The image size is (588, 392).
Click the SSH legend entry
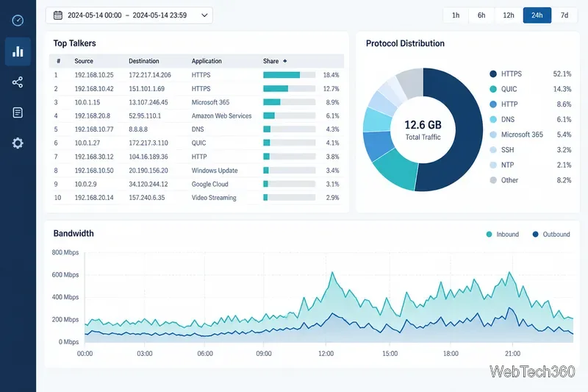tap(530, 150)
